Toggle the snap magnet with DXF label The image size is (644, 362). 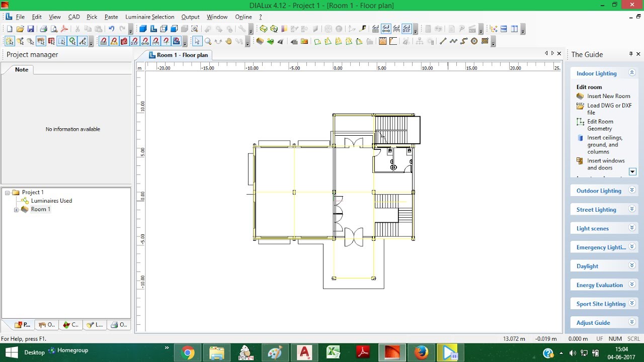coord(134,41)
